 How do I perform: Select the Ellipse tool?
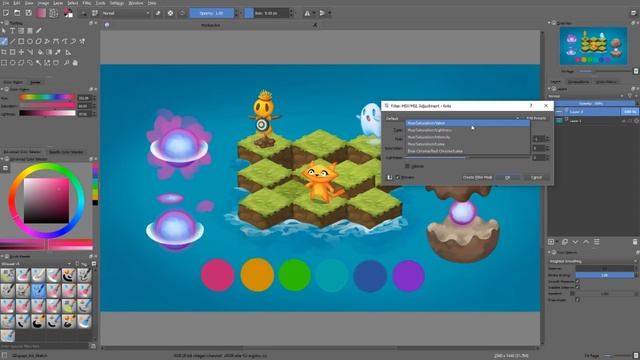(30, 41)
